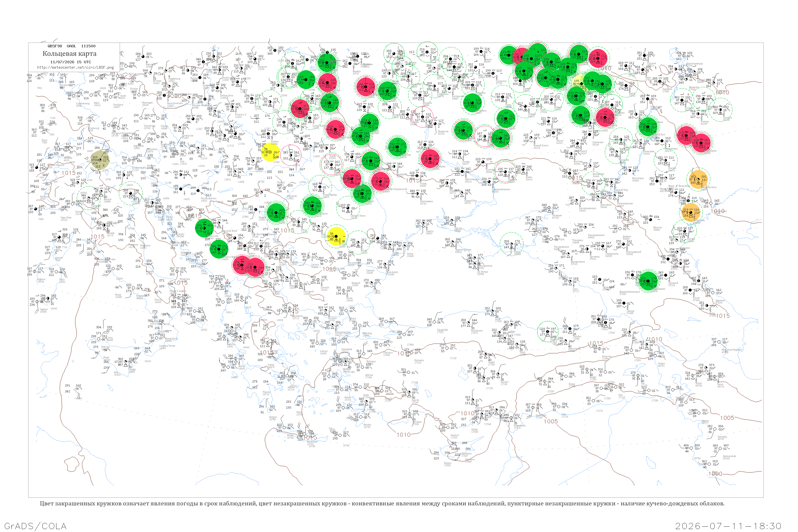Screen dimensions: 798x532
Task: Select the 'Isparta 17240' station label
Action: 415,401
